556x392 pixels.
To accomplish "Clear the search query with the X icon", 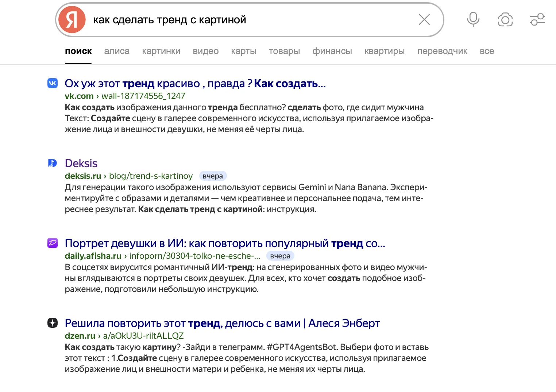I will tap(424, 20).
